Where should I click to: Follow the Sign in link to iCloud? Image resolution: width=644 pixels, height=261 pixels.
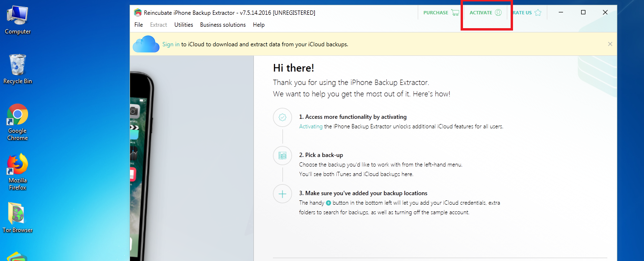pos(171,44)
